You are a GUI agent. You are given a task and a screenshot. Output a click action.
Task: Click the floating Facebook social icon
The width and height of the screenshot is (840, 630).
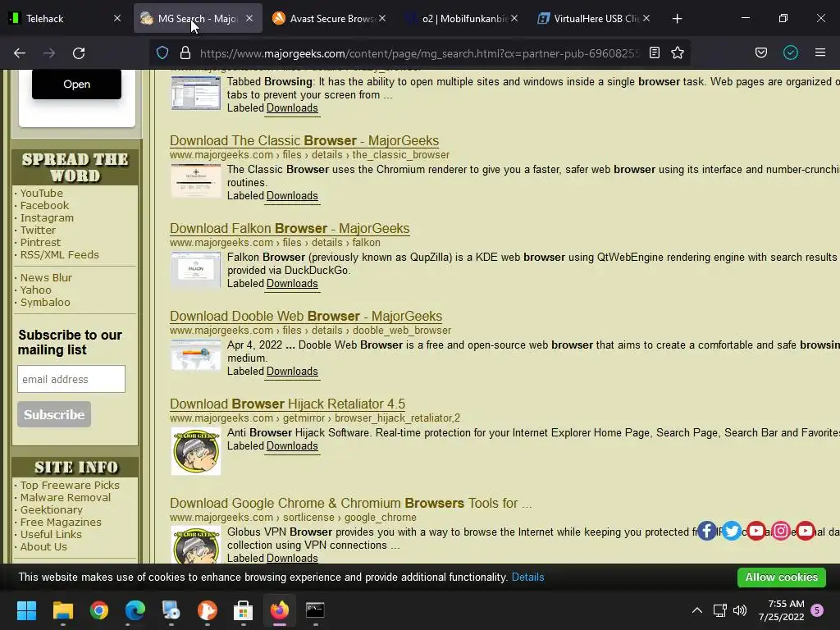[706, 531]
